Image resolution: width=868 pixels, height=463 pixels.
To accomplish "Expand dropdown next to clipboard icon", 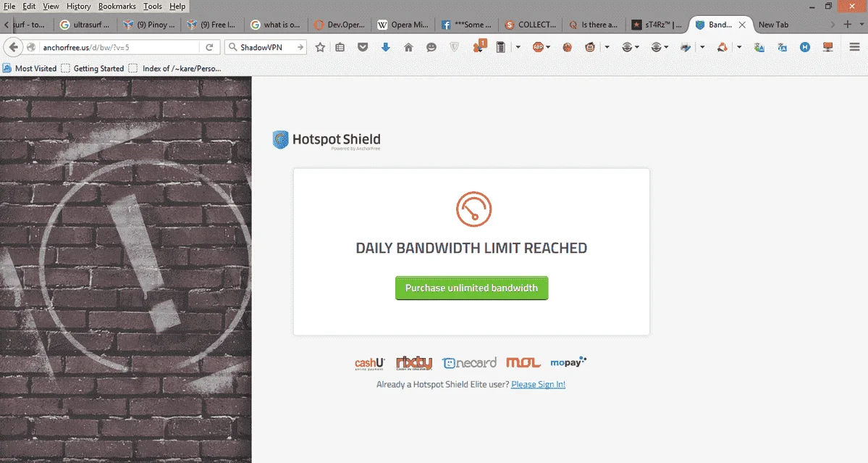I will 518,48.
